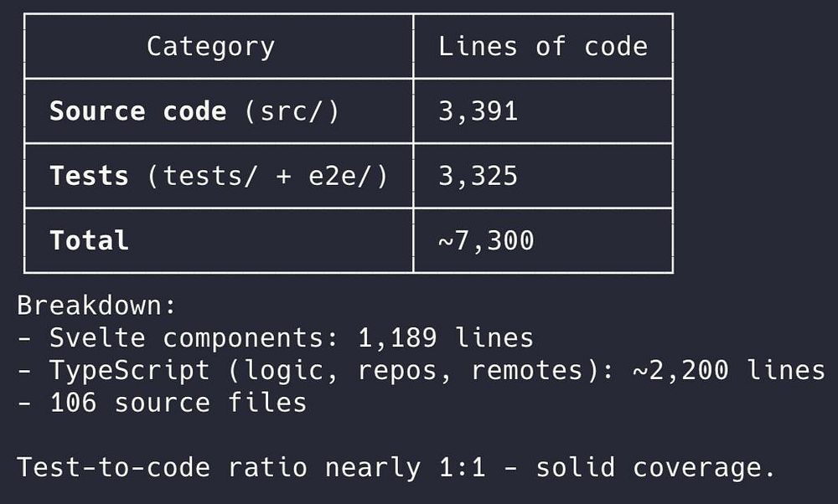This screenshot has height=504, width=838.
Task: Click the solid coverage text
Action: coord(655,467)
